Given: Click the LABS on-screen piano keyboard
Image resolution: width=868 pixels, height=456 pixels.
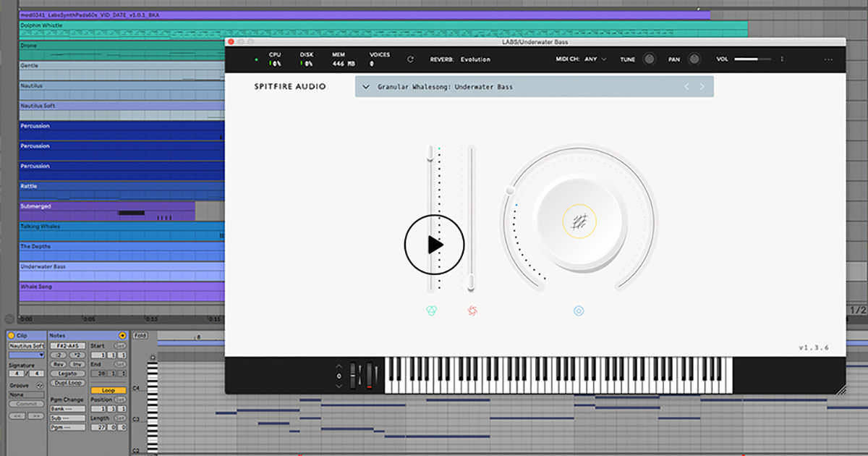Looking at the screenshot, I should (x=558, y=375).
